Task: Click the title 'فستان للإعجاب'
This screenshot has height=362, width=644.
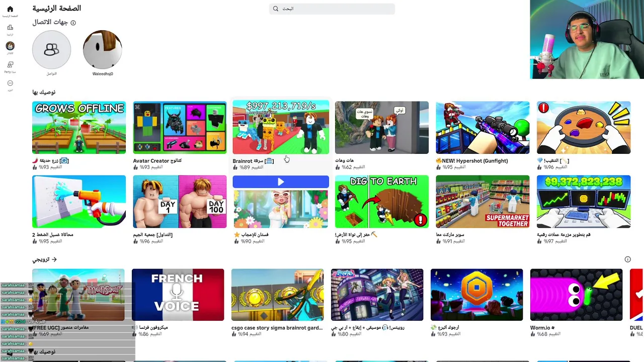Action: [x=251, y=235]
